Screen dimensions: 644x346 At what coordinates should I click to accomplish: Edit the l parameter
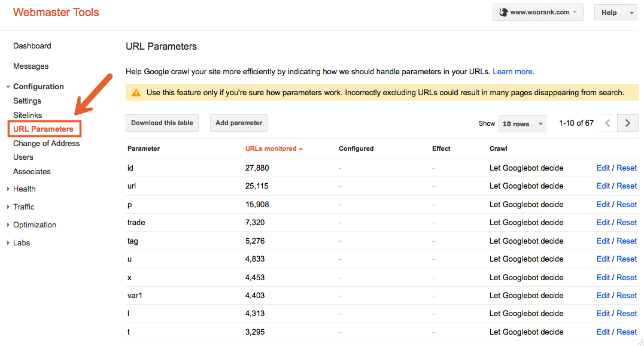pyautogui.click(x=603, y=314)
